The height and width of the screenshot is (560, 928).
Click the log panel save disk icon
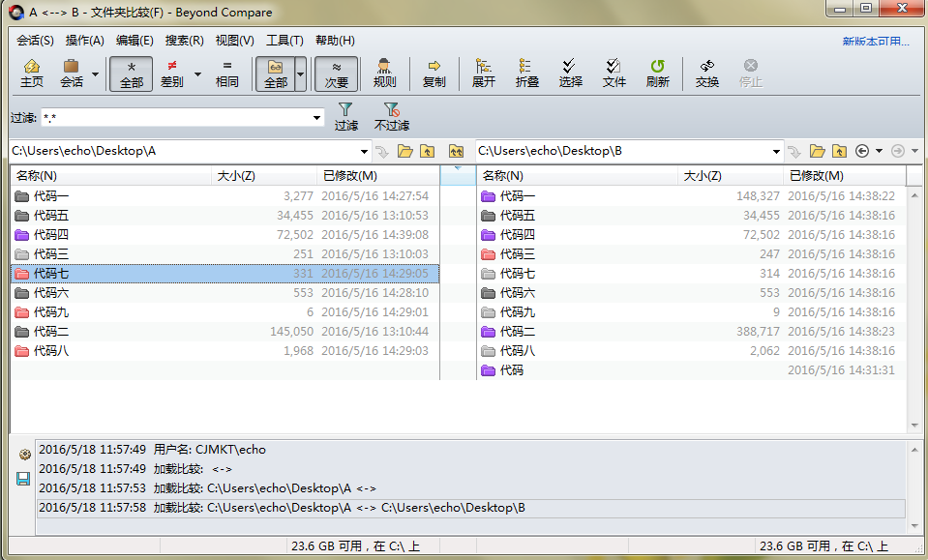pyautogui.click(x=23, y=479)
